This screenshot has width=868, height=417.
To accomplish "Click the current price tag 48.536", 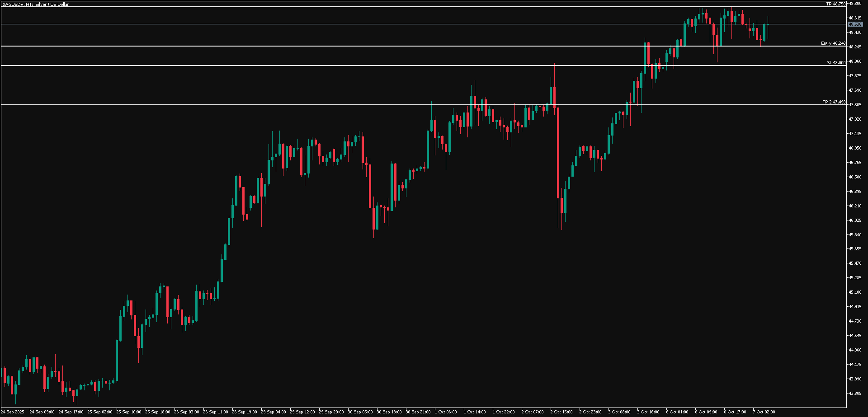I will tap(855, 24).
